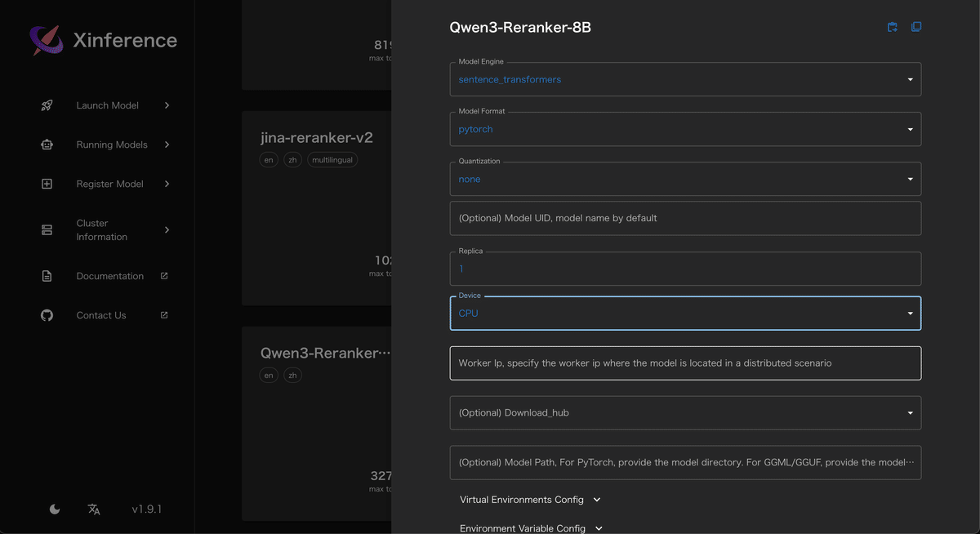Expand Environment Variable Config section
980x534 pixels.
(531, 527)
